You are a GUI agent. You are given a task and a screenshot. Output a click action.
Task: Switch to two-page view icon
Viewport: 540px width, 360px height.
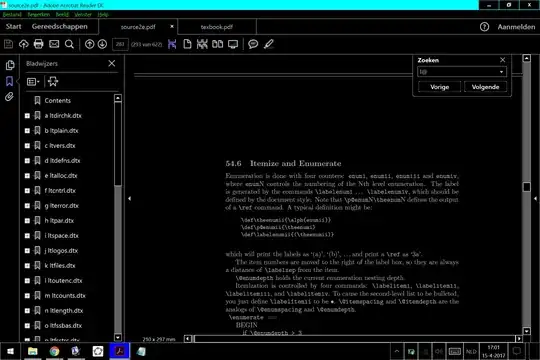point(217,44)
